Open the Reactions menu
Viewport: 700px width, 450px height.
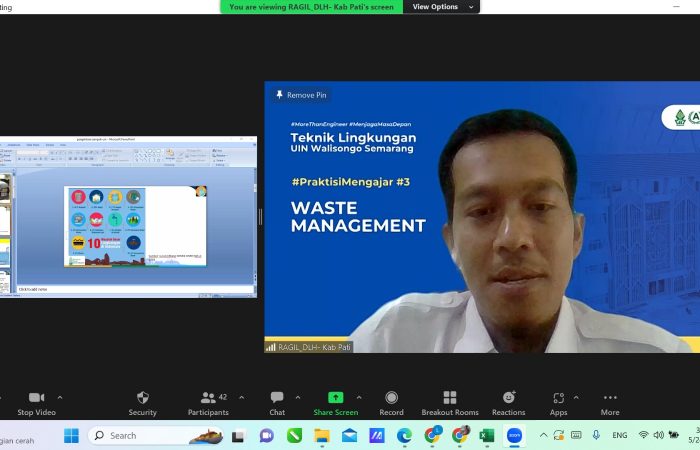tap(508, 398)
